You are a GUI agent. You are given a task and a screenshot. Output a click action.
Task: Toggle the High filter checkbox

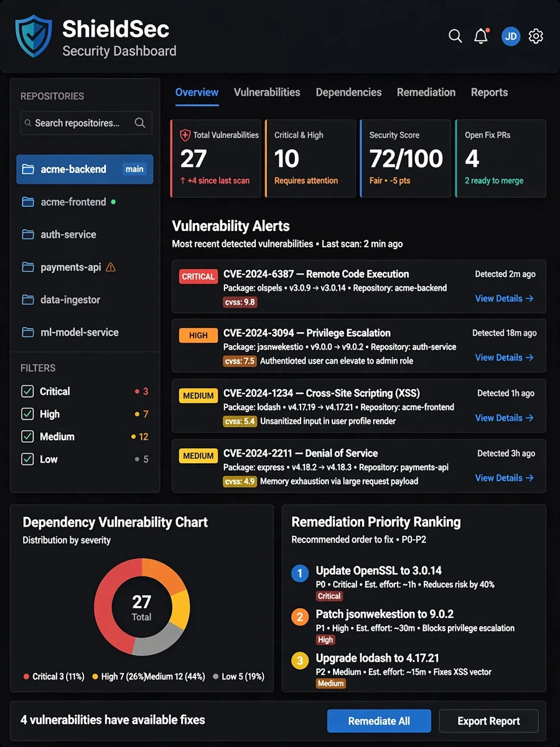(x=27, y=414)
